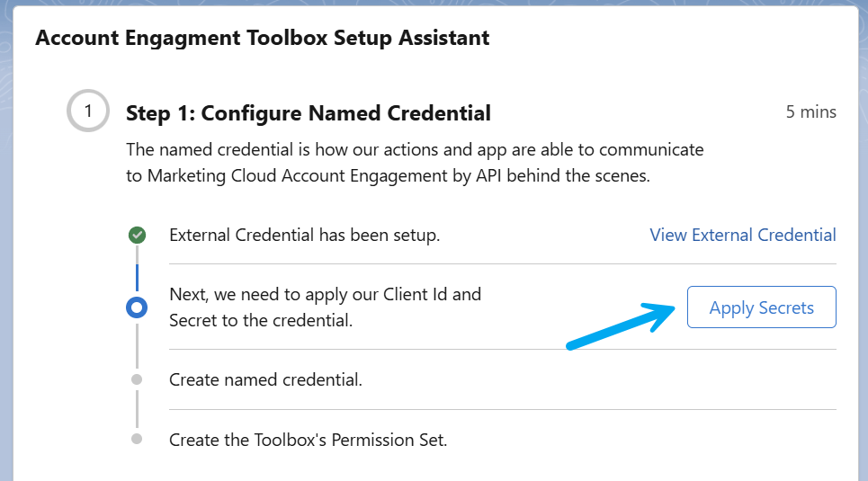Click the 'Step 1: Configure Named Credential' heading

coord(309,113)
